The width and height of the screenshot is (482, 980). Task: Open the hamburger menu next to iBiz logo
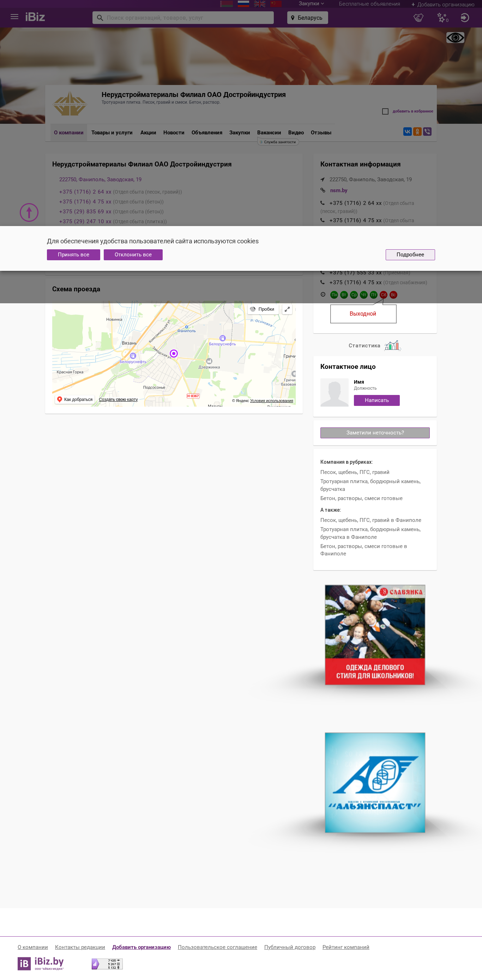(x=14, y=17)
